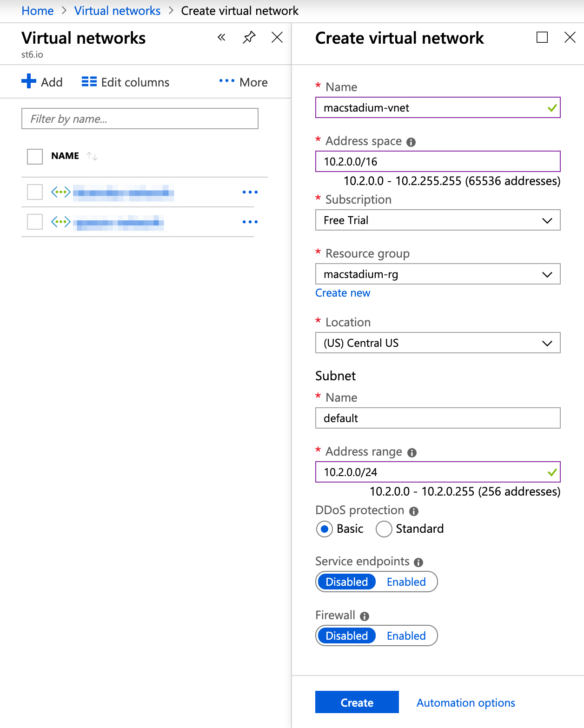The height and width of the screenshot is (728, 584).
Task: Click the Address space info icon
Action: [x=412, y=141]
